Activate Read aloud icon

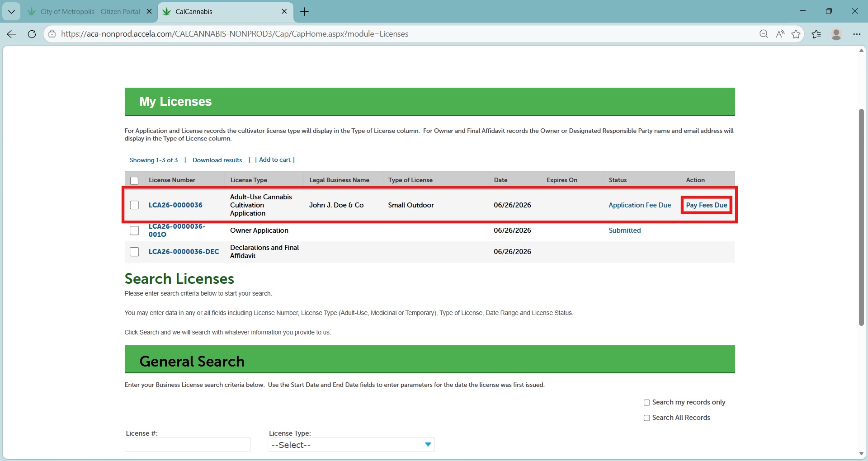pyautogui.click(x=780, y=34)
